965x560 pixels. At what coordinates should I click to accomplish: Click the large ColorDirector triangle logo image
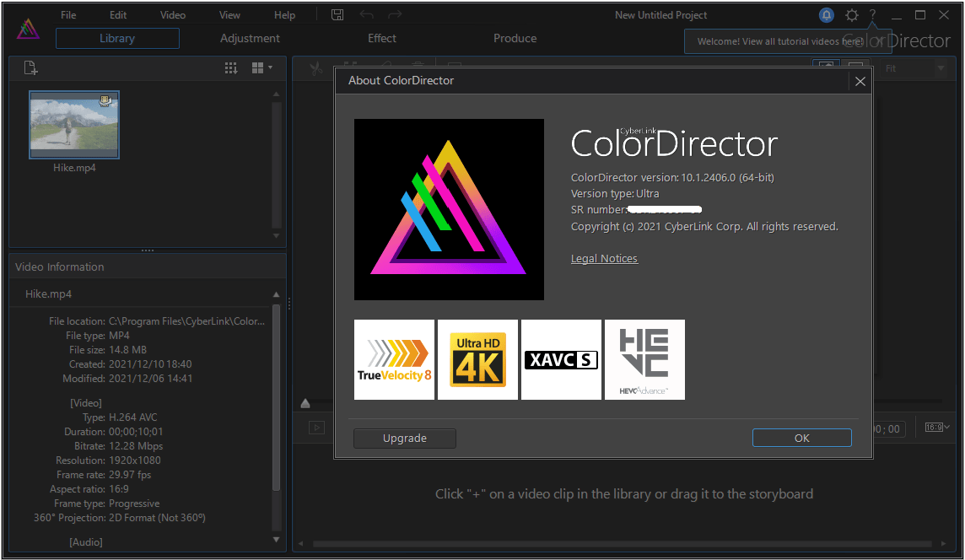tap(449, 209)
